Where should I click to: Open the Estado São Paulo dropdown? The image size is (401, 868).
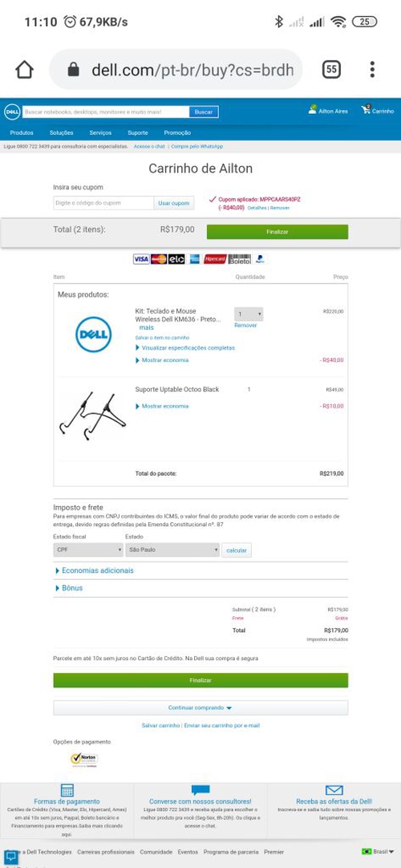pos(172,550)
